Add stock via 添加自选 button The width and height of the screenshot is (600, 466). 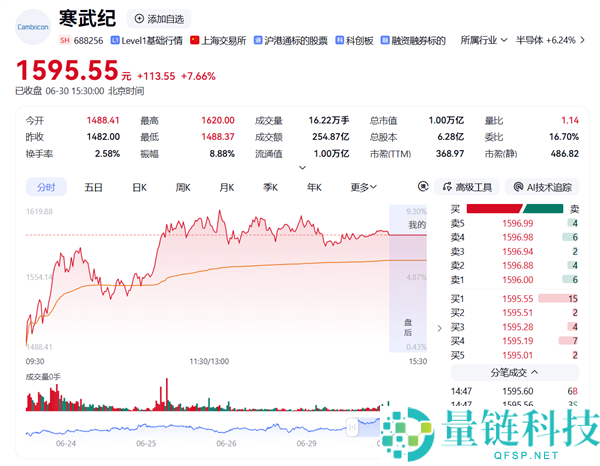point(159,19)
